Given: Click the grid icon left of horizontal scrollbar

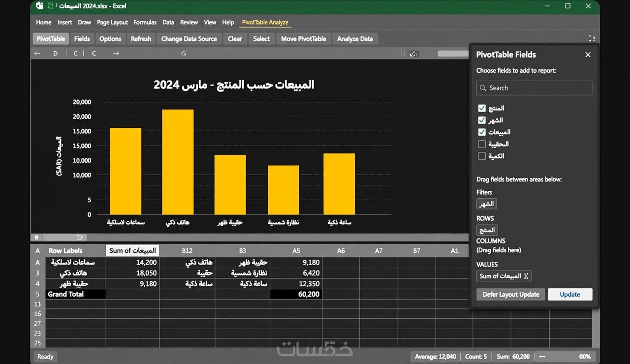Looking at the screenshot, I should [36, 237].
